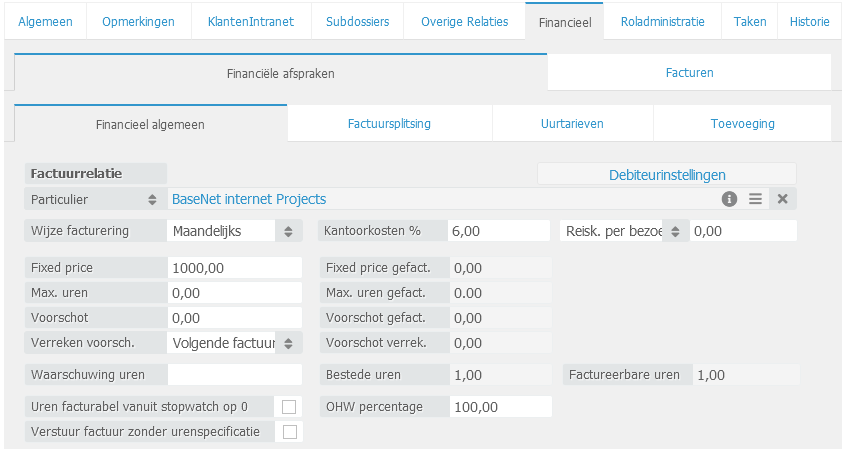
Task: Open the list menu icon for Factuurrelatie
Action: point(755,199)
